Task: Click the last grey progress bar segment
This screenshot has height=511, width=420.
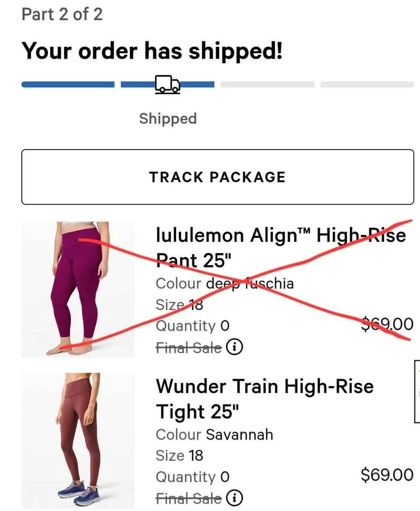Action: (x=367, y=85)
